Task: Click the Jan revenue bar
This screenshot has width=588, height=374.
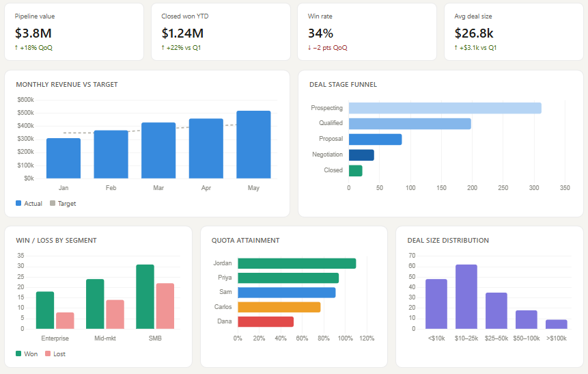Action: tap(64, 159)
